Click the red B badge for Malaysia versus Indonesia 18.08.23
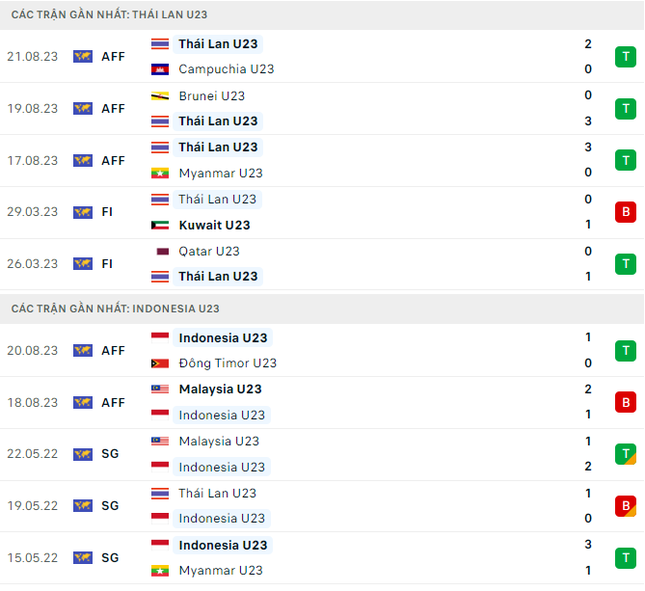 tap(625, 402)
